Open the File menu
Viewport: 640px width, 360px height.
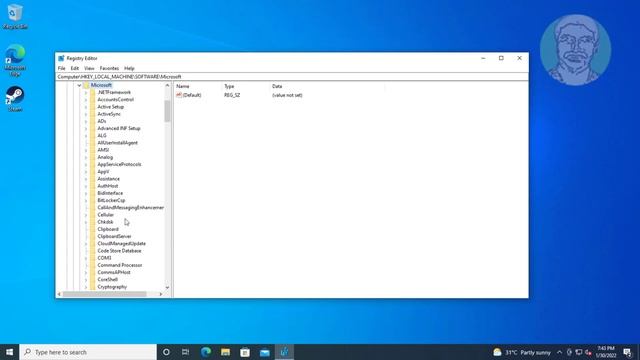point(62,68)
